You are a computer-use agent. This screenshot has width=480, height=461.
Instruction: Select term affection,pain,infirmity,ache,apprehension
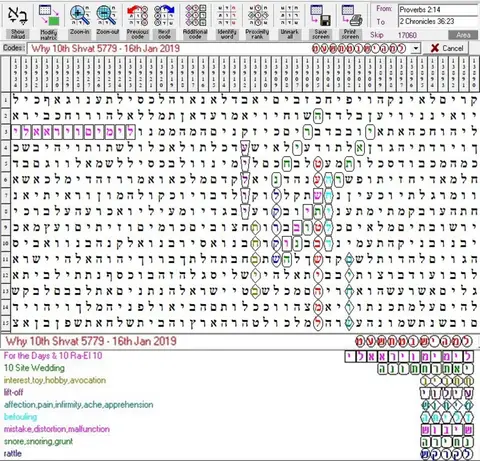pyautogui.click(x=78, y=405)
